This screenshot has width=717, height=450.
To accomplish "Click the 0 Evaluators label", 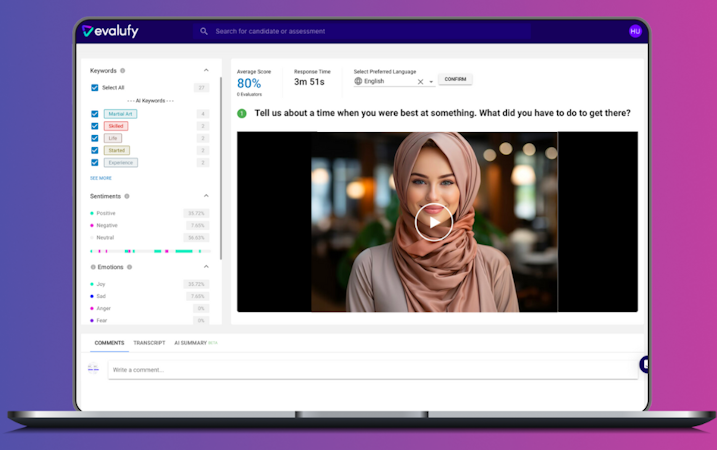I will click(x=249, y=94).
